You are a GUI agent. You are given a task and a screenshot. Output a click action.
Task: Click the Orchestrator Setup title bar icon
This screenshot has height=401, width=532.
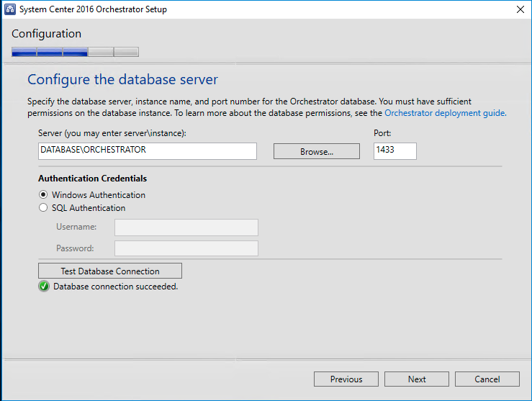(x=10, y=9)
